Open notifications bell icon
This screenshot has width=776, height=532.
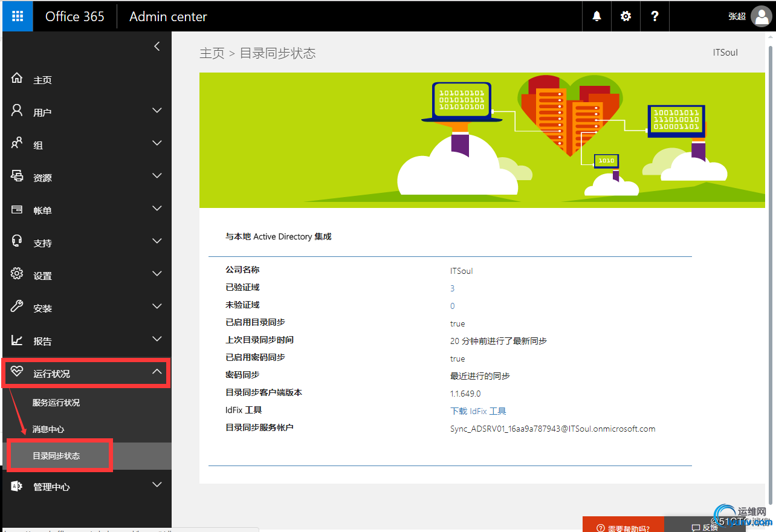click(597, 16)
